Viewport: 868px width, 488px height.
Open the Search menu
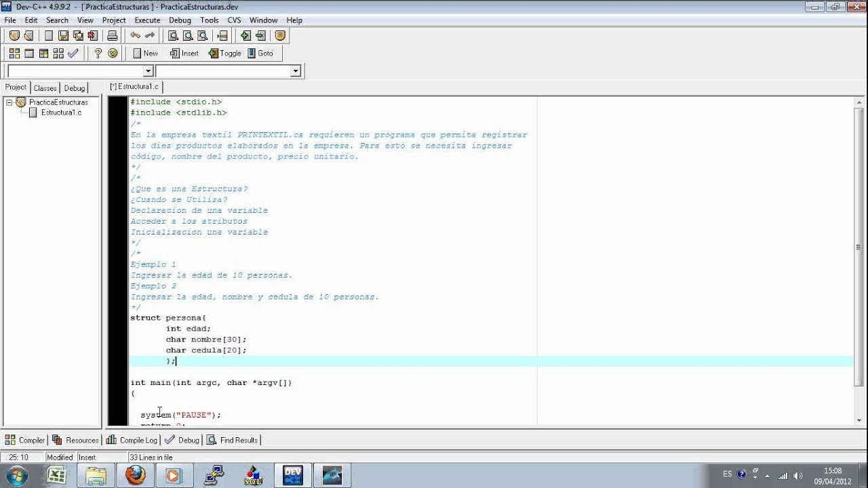point(58,20)
